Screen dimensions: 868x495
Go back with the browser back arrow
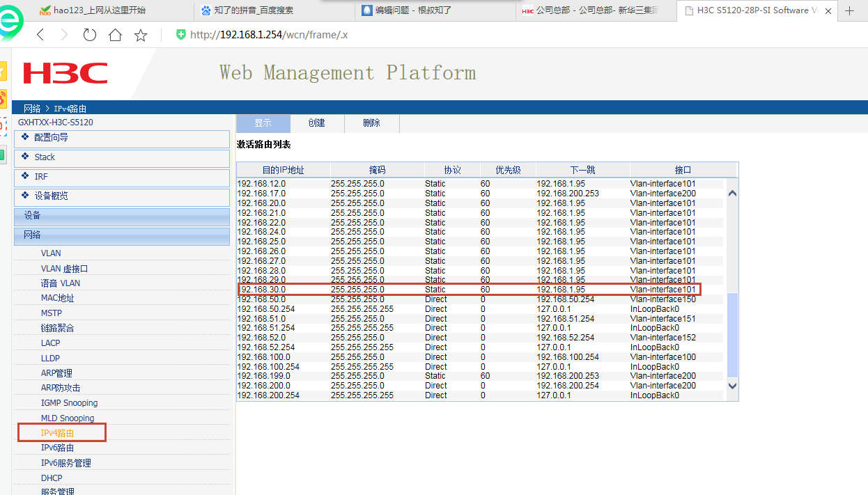coord(40,35)
